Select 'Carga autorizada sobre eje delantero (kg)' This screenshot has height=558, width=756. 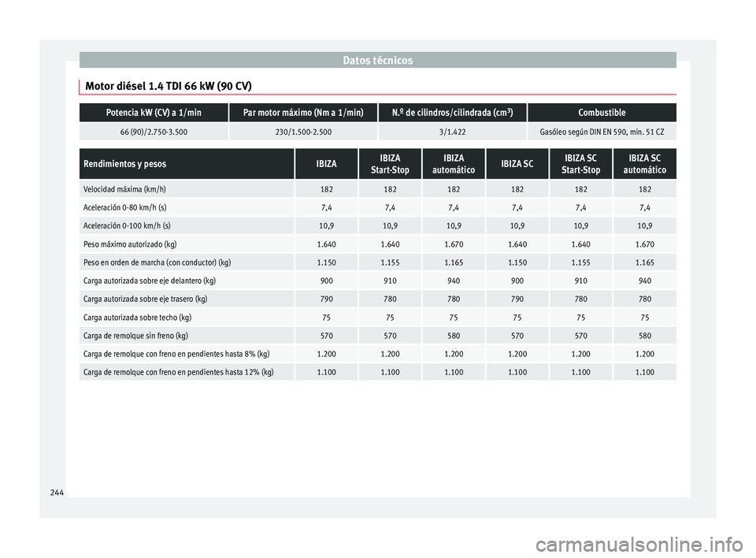pos(149,281)
